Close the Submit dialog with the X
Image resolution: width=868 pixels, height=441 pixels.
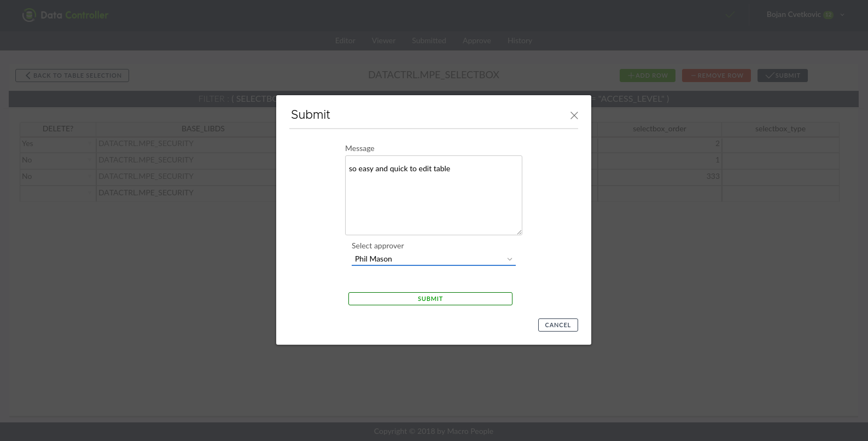tap(574, 115)
